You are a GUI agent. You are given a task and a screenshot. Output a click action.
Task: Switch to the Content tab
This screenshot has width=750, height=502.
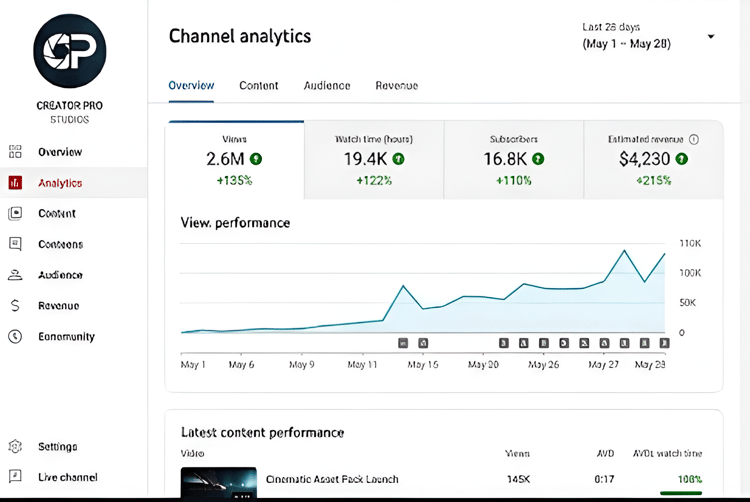click(258, 86)
